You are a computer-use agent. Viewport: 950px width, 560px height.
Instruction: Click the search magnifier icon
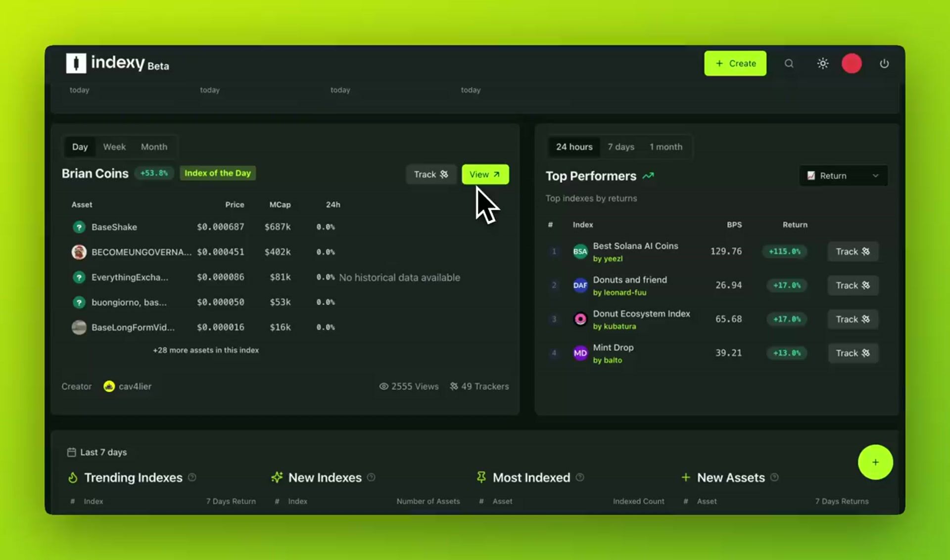tap(789, 63)
